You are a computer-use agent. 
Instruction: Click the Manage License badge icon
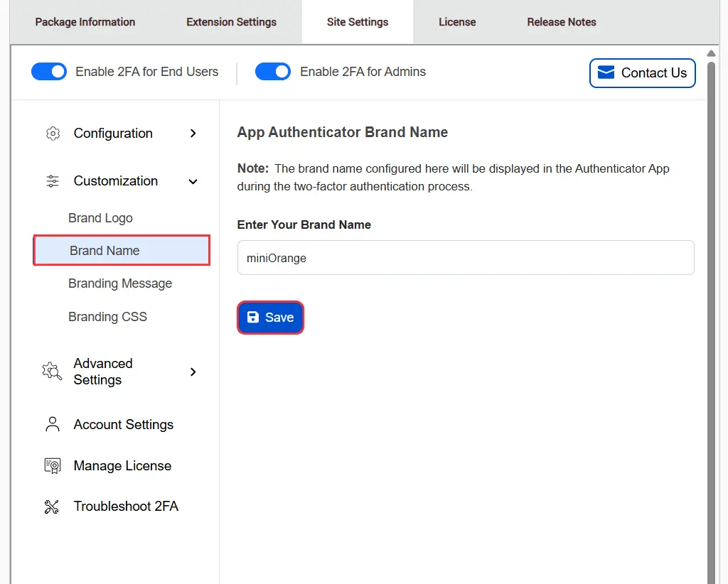pos(52,465)
